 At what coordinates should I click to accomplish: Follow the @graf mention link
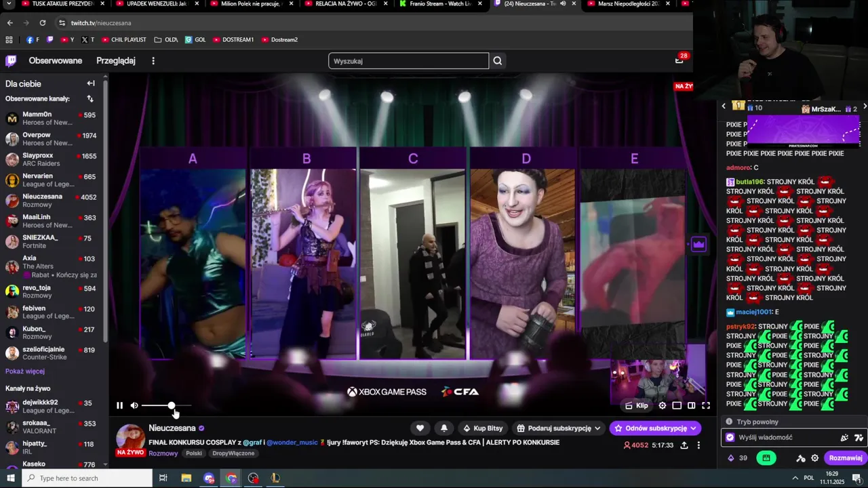[x=252, y=443]
